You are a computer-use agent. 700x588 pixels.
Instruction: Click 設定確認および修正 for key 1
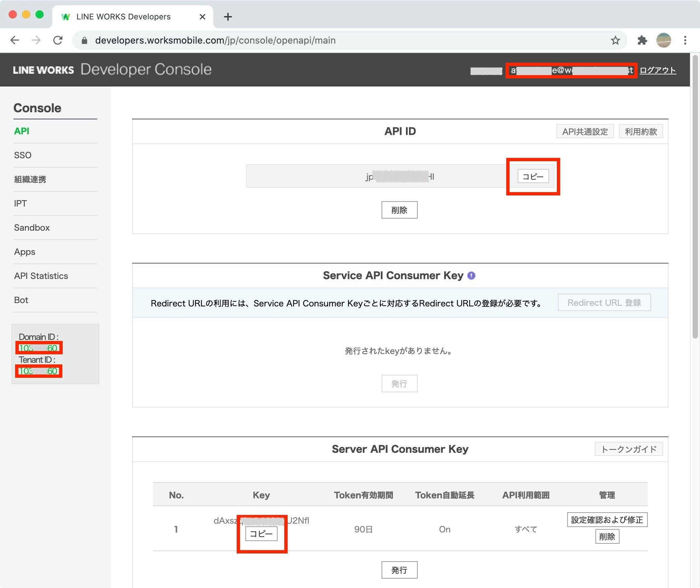[x=607, y=520]
